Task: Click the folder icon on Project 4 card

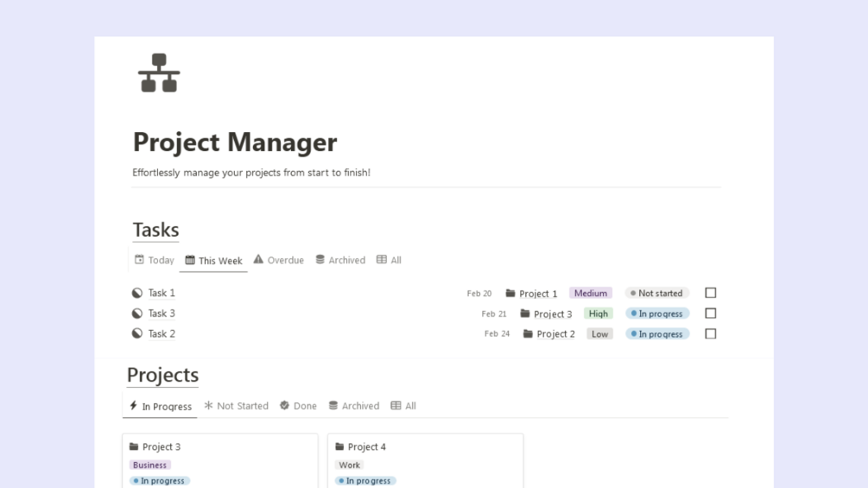Action: pyautogui.click(x=339, y=447)
